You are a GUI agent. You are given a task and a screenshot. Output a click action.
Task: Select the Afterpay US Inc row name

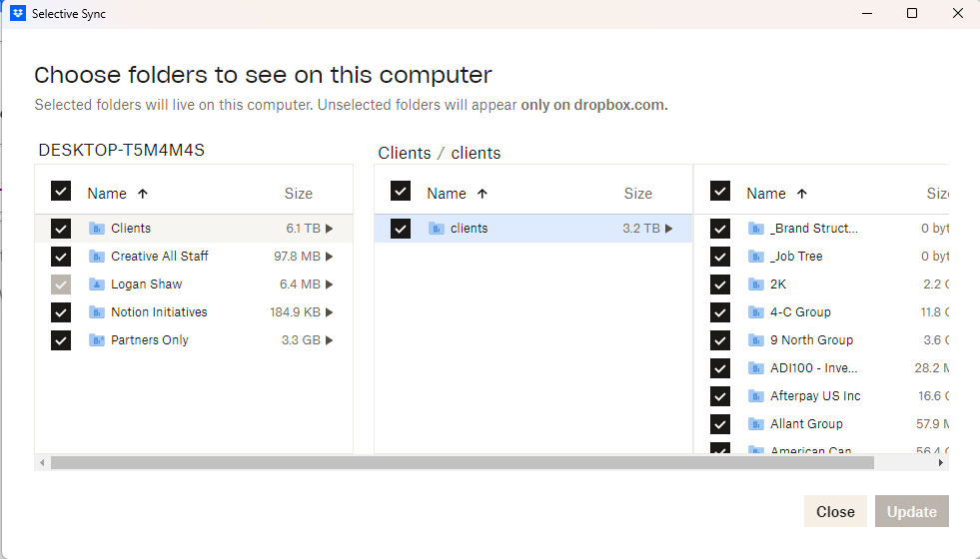point(815,396)
